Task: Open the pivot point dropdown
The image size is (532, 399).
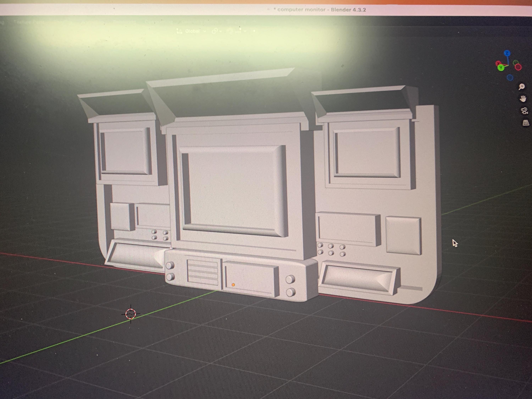Action: pyautogui.click(x=217, y=31)
